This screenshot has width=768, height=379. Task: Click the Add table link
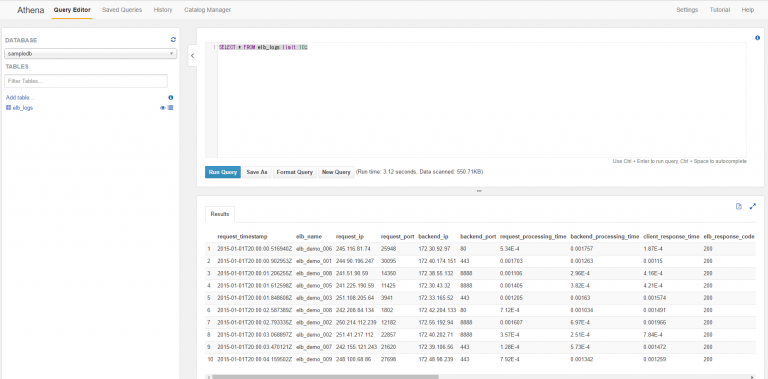pyautogui.click(x=20, y=97)
